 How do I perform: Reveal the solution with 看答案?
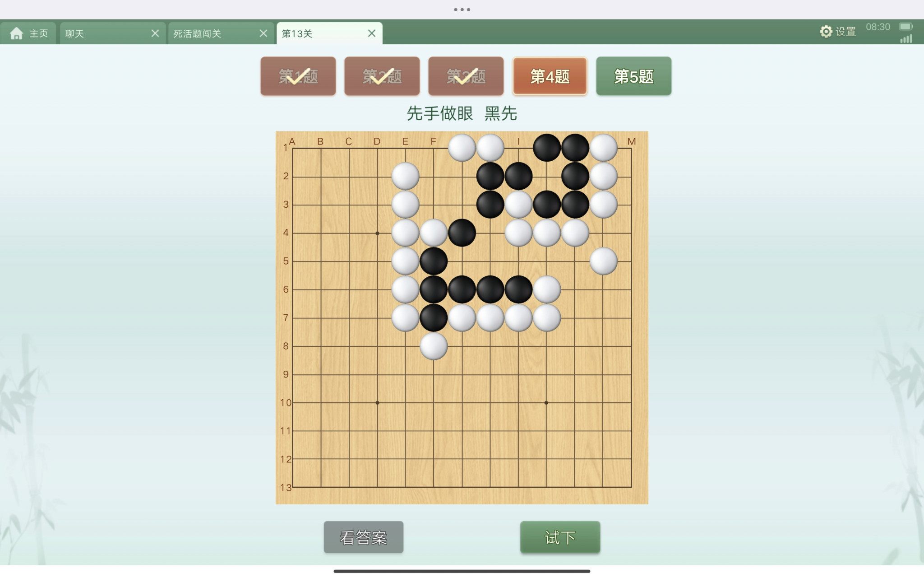(x=364, y=537)
